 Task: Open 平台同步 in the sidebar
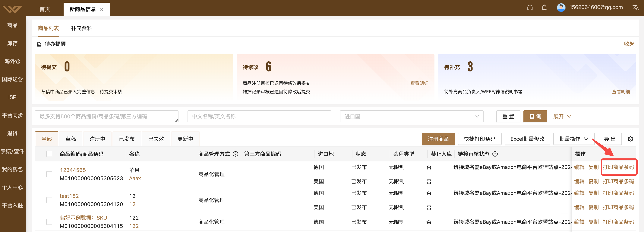(12, 115)
